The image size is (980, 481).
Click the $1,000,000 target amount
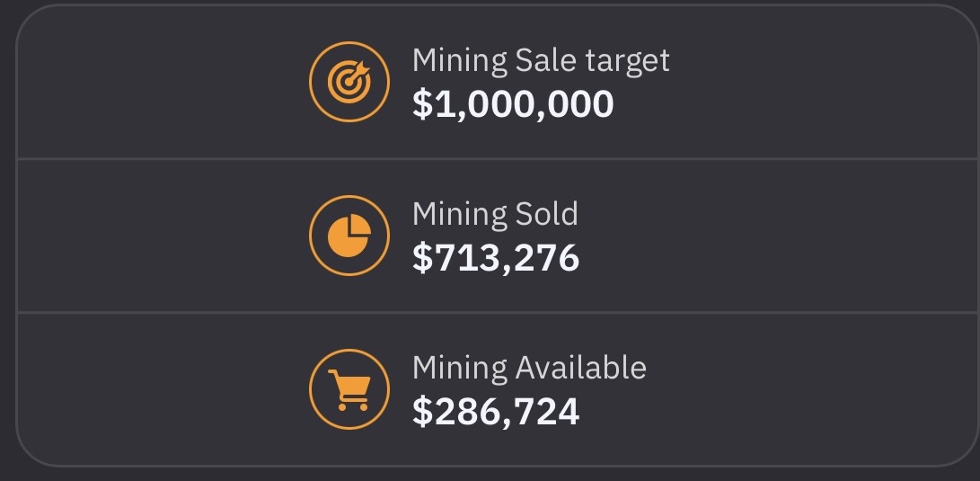513,104
